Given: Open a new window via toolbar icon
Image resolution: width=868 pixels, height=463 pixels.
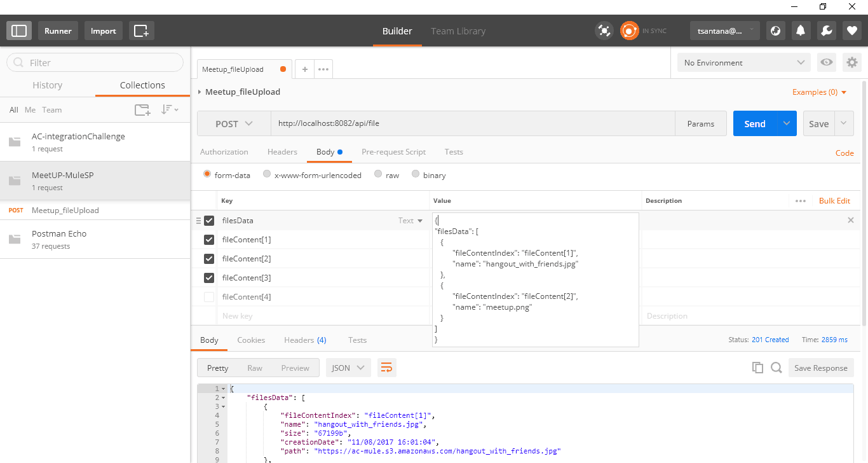Looking at the screenshot, I should [141, 31].
